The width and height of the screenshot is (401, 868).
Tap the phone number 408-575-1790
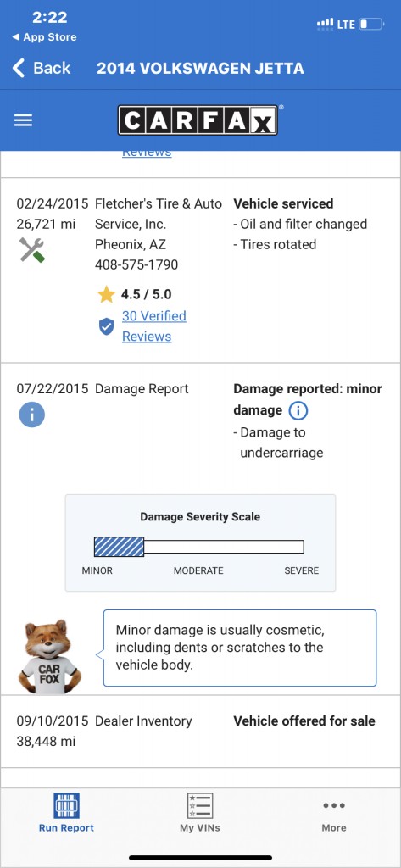(136, 264)
